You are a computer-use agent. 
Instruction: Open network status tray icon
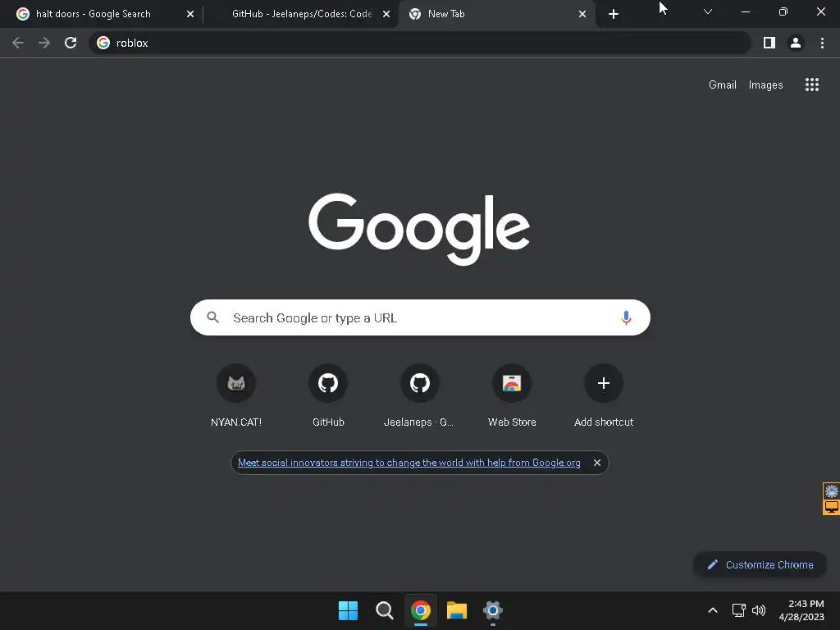(x=739, y=610)
